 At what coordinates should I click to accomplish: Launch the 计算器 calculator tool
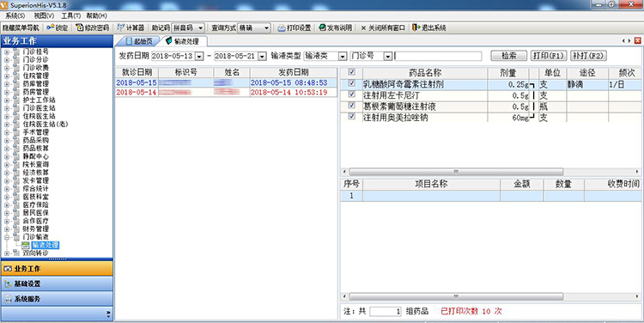[131, 28]
